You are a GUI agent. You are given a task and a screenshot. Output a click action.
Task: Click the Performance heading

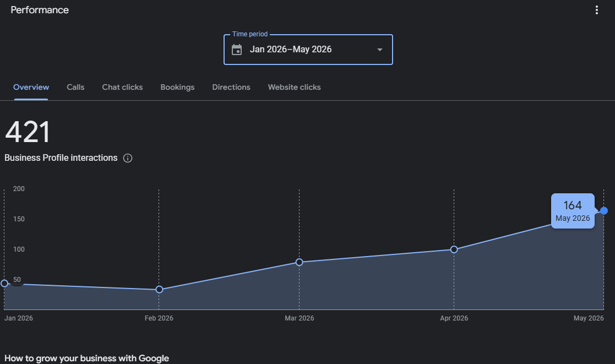(x=40, y=10)
